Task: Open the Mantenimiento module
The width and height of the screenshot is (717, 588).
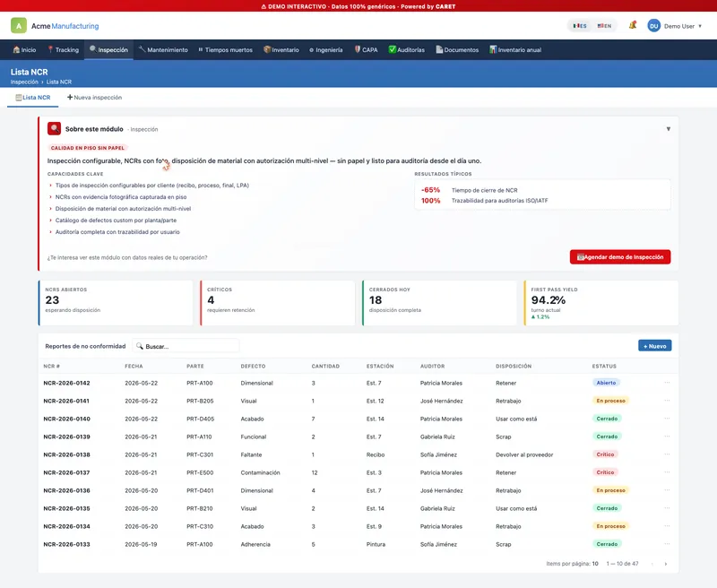Action: point(163,50)
